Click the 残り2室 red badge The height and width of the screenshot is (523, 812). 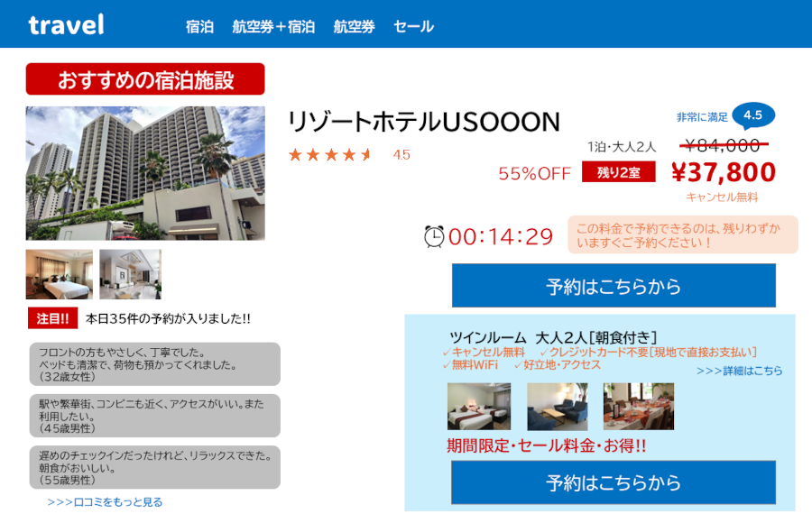pyautogui.click(x=618, y=172)
